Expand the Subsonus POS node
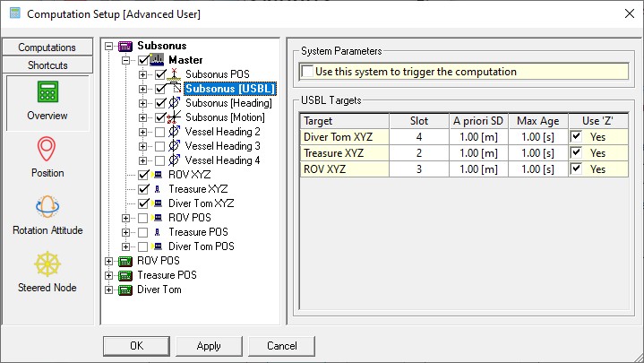Viewport: 644px width, 363px height. point(143,74)
